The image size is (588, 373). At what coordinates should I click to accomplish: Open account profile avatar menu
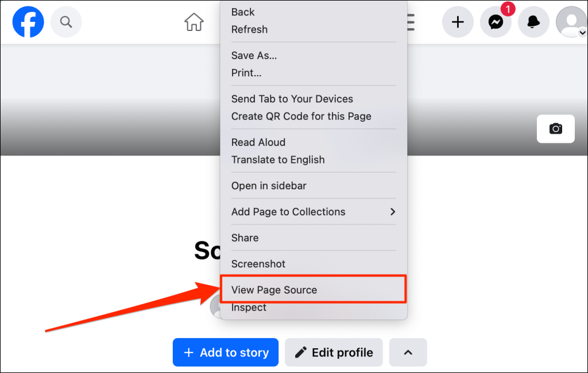pos(571,22)
